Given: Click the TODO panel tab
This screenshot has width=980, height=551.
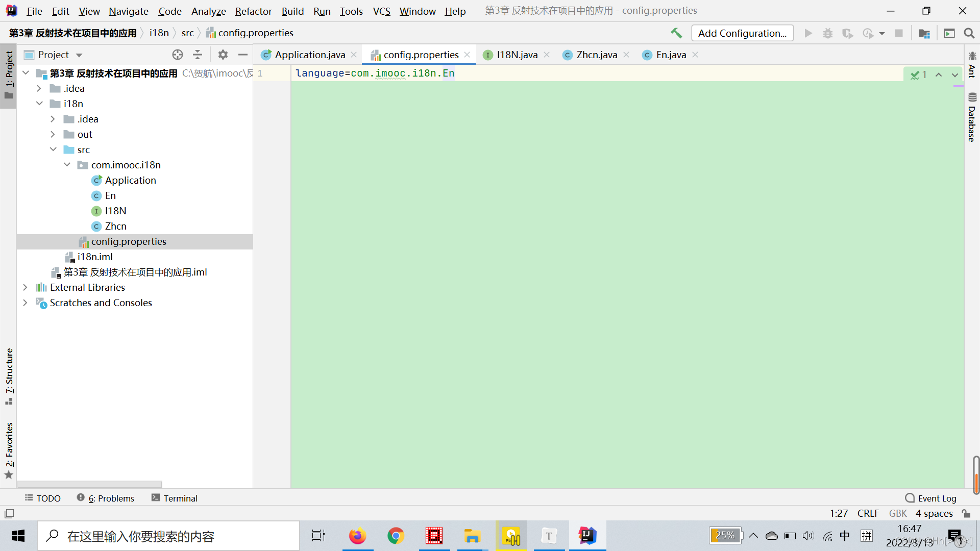Looking at the screenshot, I should click(43, 498).
